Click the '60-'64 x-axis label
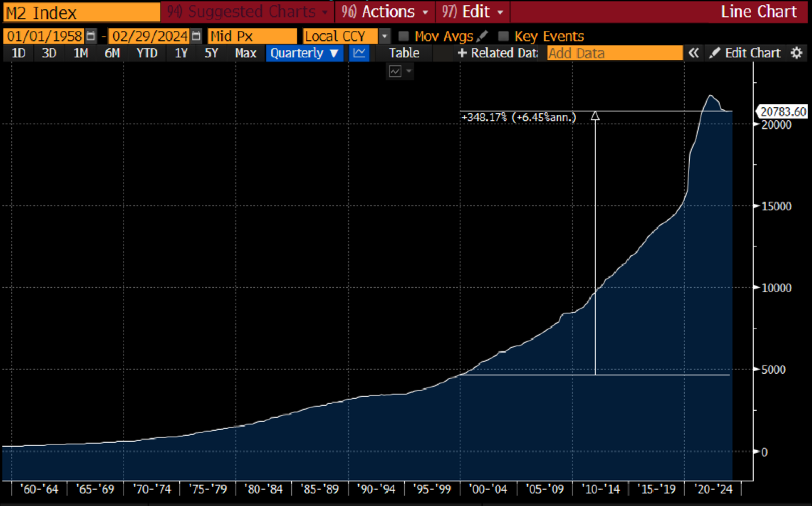The width and height of the screenshot is (812, 506). [x=40, y=489]
